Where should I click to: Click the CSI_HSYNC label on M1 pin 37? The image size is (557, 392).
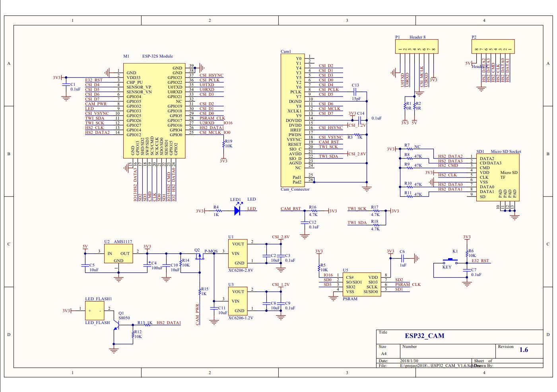click(212, 75)
